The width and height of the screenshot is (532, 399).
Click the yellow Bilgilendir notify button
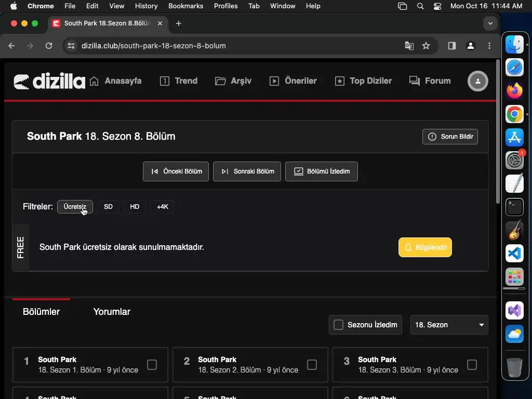[x=425, y=247]
